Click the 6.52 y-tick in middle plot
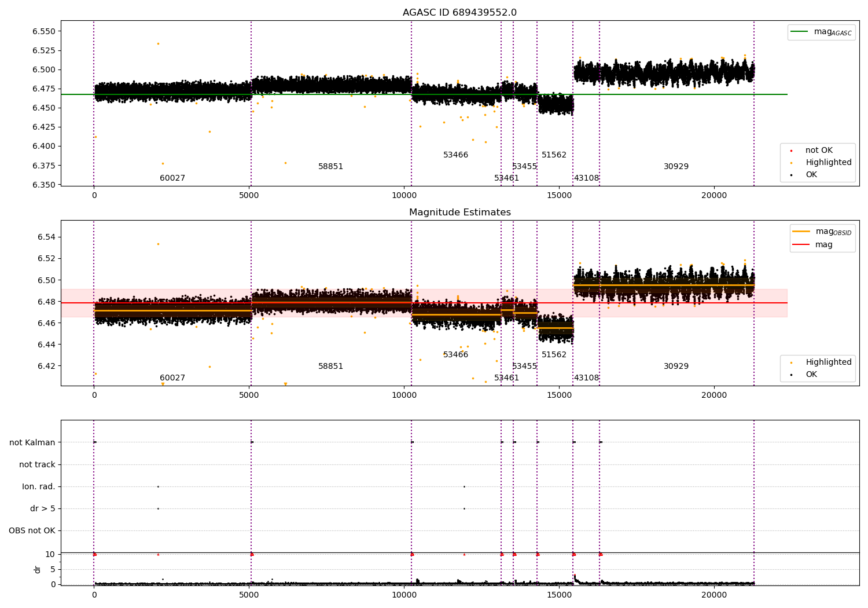 (46, 258)
